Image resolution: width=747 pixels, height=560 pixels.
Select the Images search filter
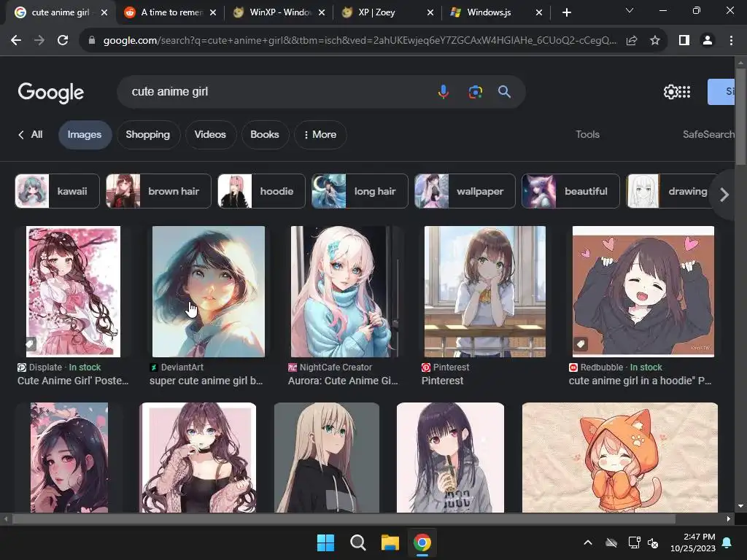pyautogui.click(x=85, y=135)
